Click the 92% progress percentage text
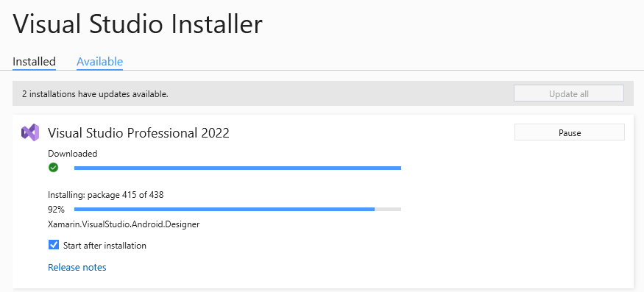 click(x=56, y=210)
